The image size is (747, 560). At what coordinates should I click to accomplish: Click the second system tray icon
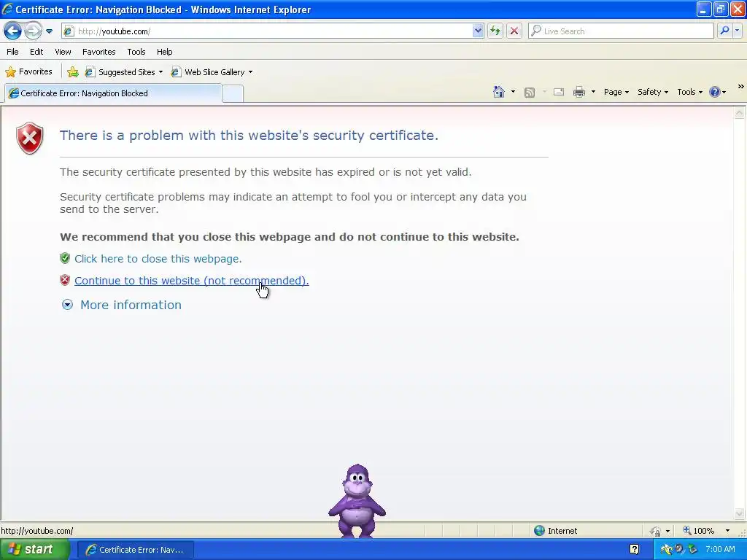pos(679,549)
